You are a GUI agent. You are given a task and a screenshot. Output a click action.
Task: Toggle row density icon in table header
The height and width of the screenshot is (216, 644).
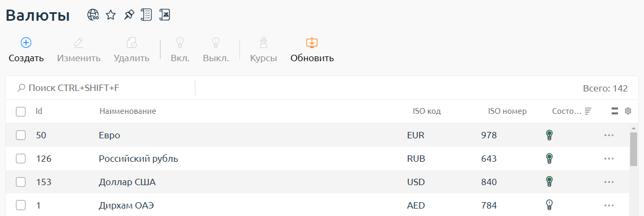coord(615,111)
